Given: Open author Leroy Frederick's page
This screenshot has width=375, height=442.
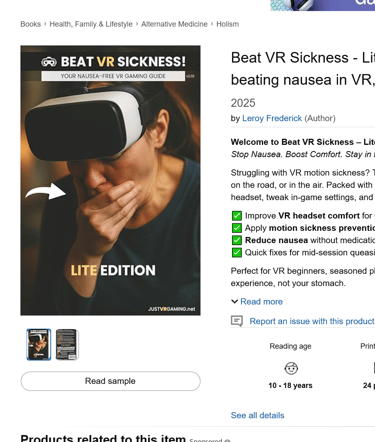Looking at the screenshot, I should pyautogui.click(x=272, y=118).
